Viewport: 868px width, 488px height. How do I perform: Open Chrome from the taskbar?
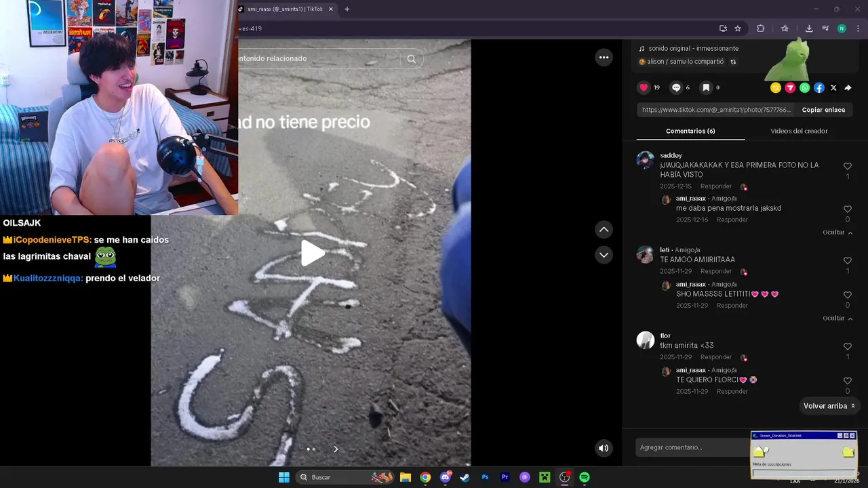pyautogui.click(x=425, y=477)
